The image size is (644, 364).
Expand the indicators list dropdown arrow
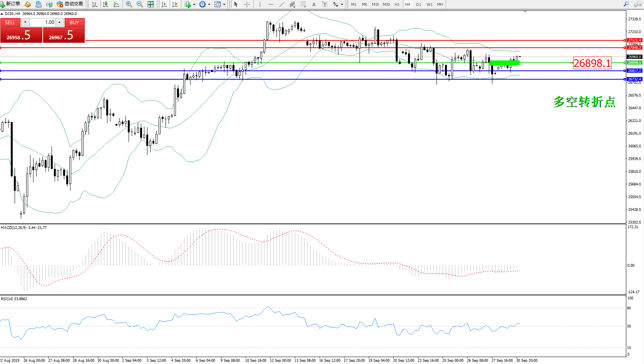pos(194,5)
